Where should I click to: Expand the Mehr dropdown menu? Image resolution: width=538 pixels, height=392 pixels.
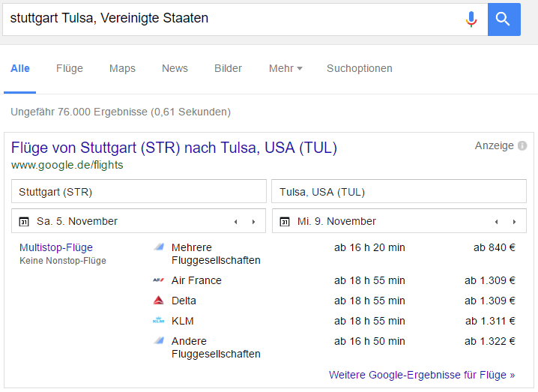(285, 68)
